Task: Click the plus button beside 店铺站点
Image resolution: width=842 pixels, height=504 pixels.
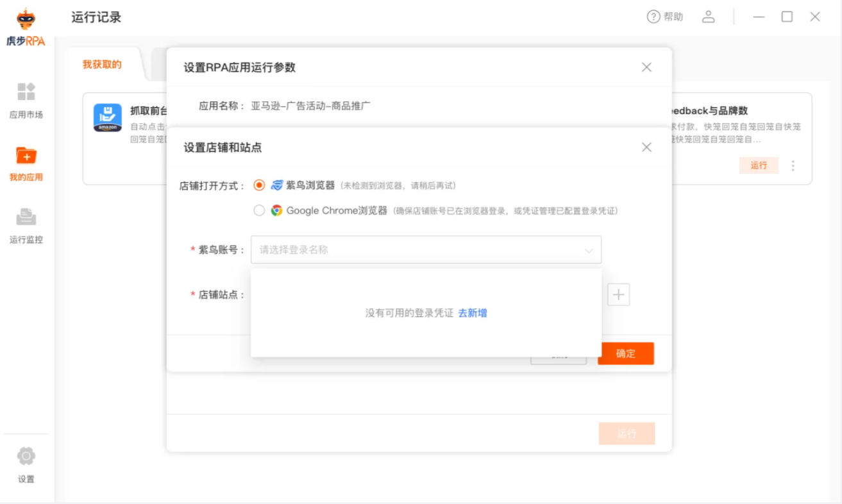Action: 619,294
